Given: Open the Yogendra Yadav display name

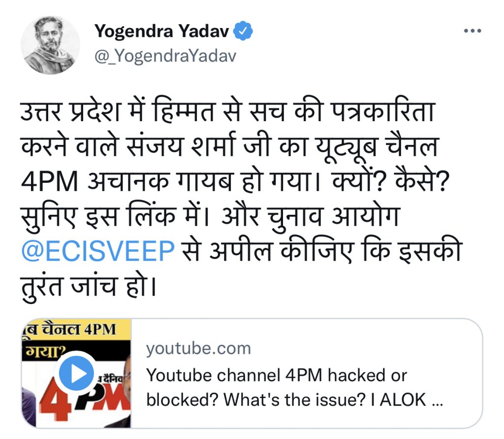Looking at the screenshot, I should 161,31.
